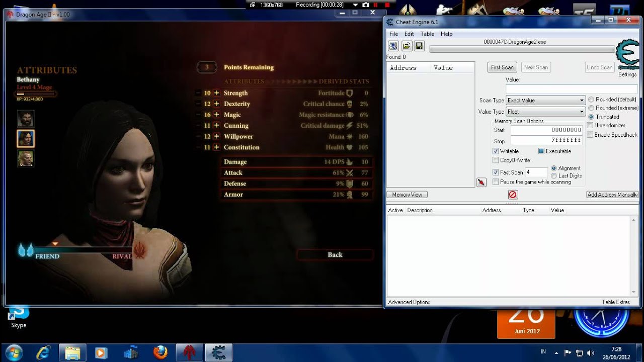Image resolution: width=644 pixels, height=362 pixels.
Task: Open the Value Type dropdown
Action: 545,112
